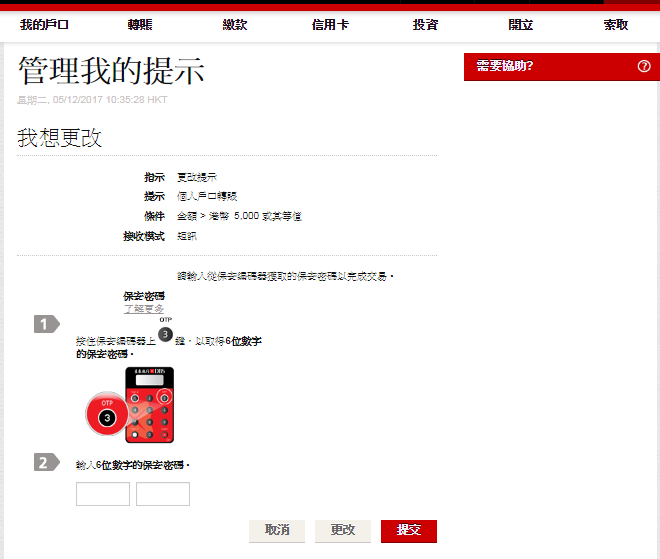This screenshot has height=559, width=660.
Task: Open the 信用卡 menu
Action: [x=330, y=25]
